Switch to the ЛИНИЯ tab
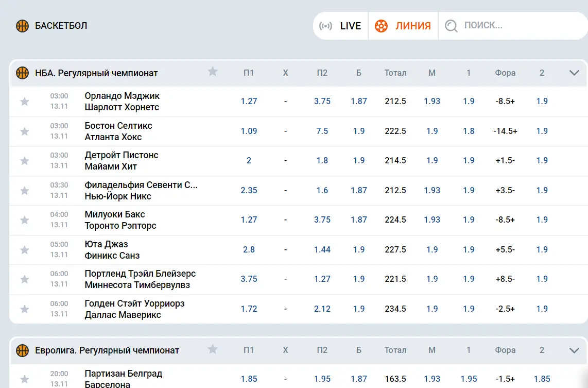The image size is (588, 388). [x=403, y=26]
